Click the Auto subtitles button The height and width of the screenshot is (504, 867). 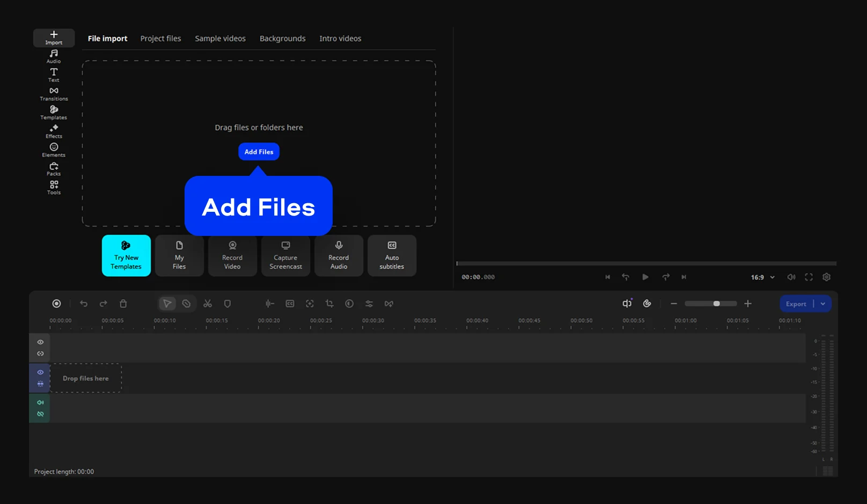(x=392, y=256)
